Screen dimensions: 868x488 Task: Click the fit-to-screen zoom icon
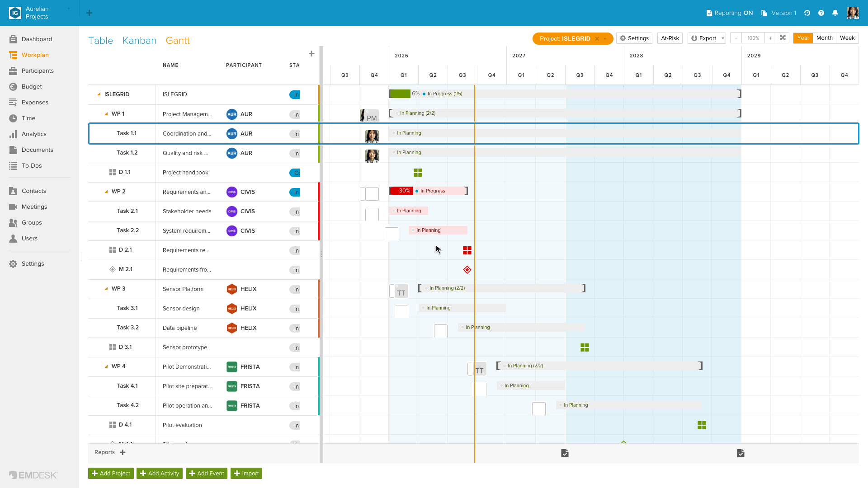(783, 38)
